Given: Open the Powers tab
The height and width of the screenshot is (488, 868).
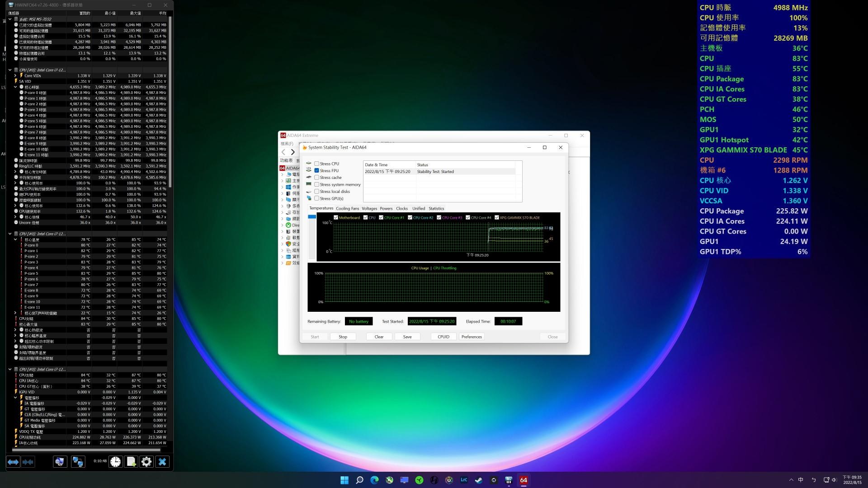Looking at the screenshot, I should pyautogui.click(x=386, y=209).
